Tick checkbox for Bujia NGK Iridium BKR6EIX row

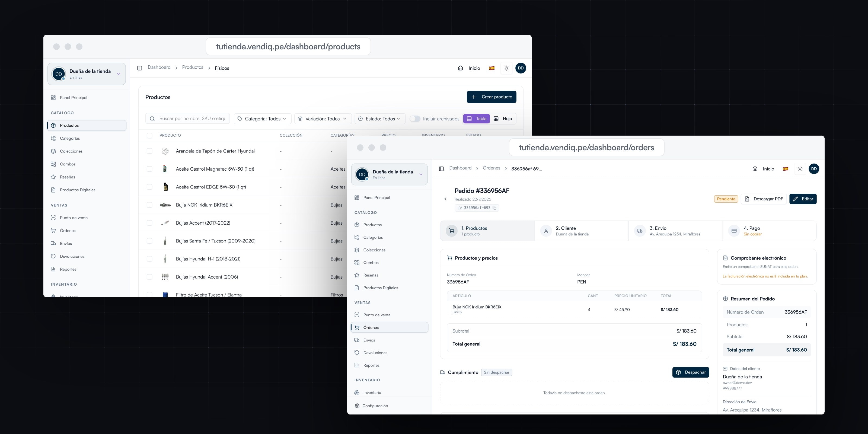point(149,205)
